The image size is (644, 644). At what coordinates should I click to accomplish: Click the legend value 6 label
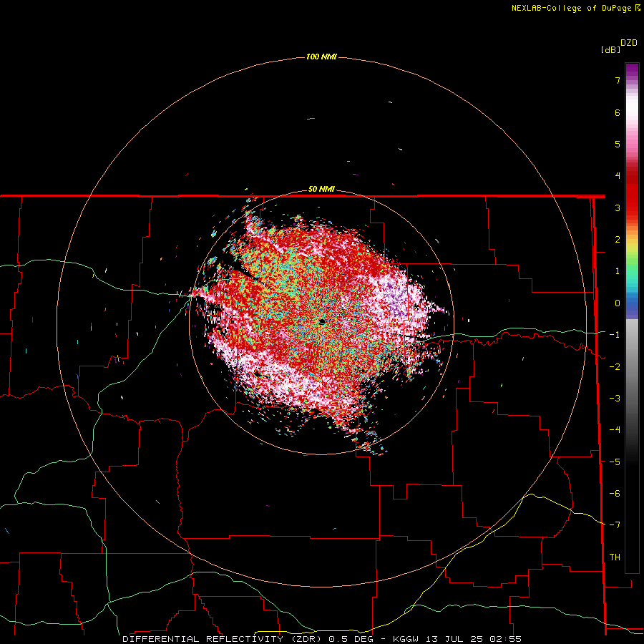point(618,112)
